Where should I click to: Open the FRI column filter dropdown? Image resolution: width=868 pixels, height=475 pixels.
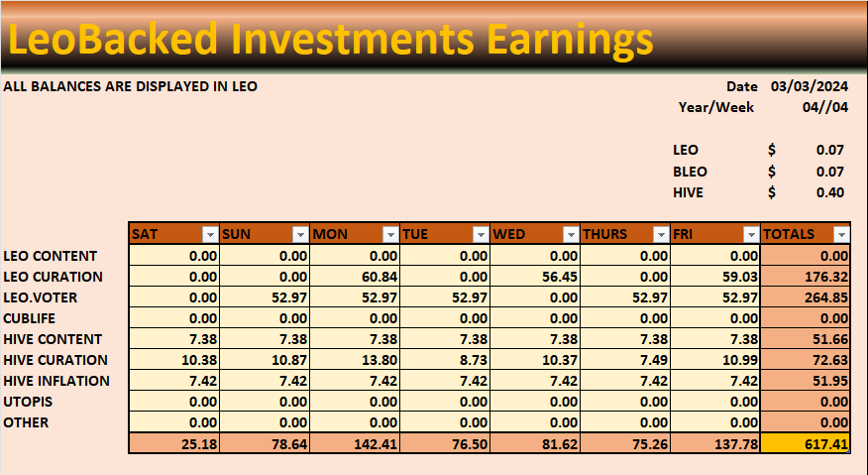(751, 234)
